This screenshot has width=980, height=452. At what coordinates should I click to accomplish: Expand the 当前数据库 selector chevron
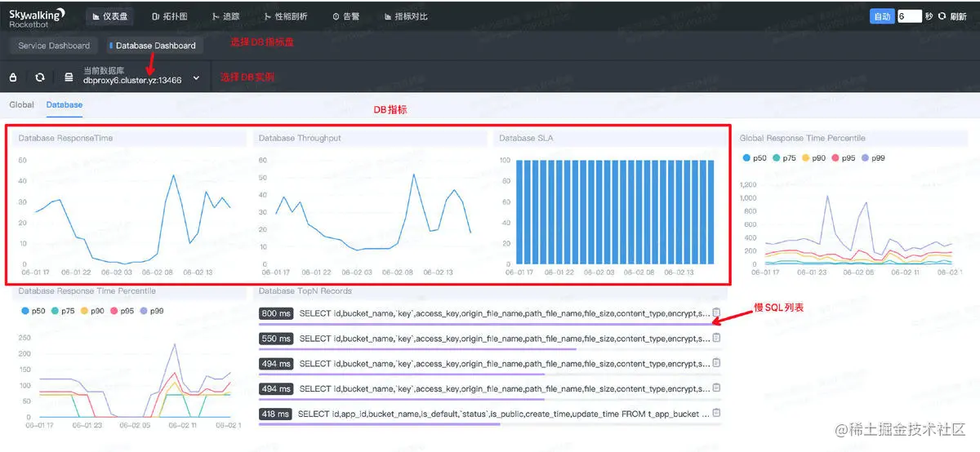[x=196, y=78]
